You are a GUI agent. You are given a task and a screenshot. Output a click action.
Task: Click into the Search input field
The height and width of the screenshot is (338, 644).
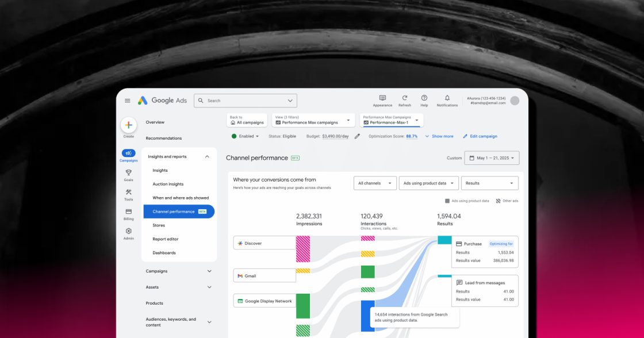pyautogui.click(x=245, y=101)
